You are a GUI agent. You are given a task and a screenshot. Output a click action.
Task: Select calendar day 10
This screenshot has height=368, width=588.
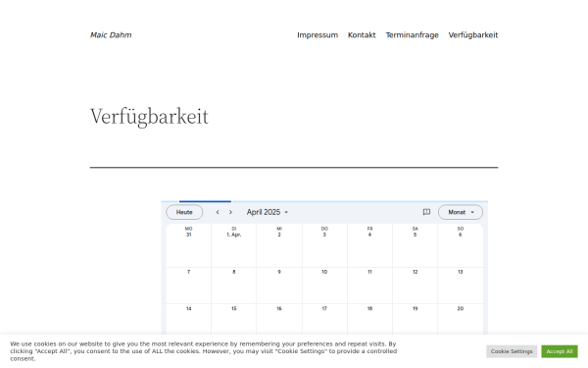324,272
